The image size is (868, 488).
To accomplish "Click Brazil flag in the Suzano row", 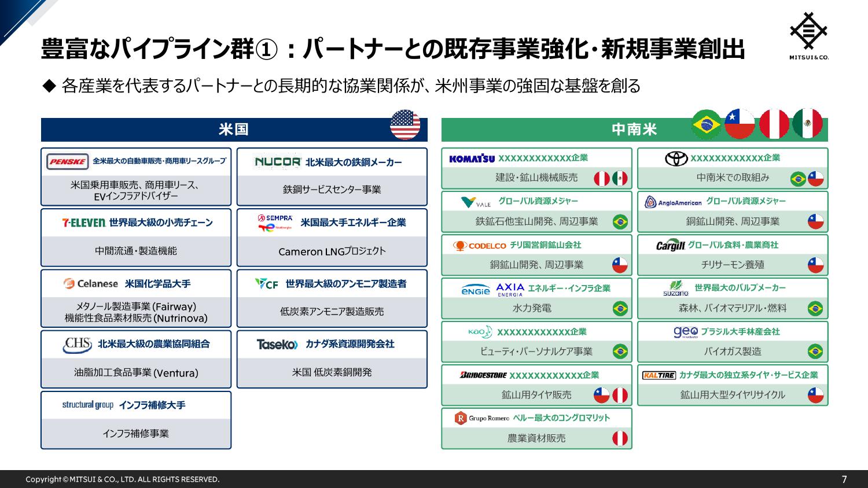I will pos(815,309).
